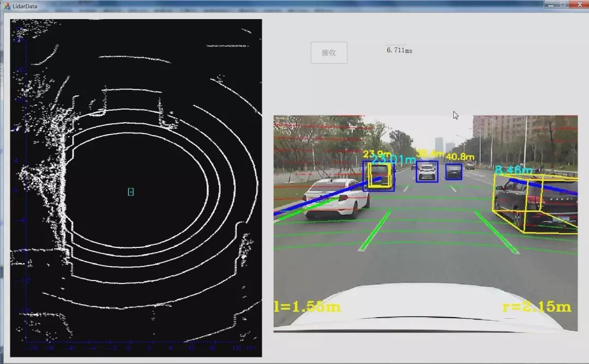This screenshot has height=364, width=589.
Task: Click the 6.711ms time readout field
Action: 399,51
